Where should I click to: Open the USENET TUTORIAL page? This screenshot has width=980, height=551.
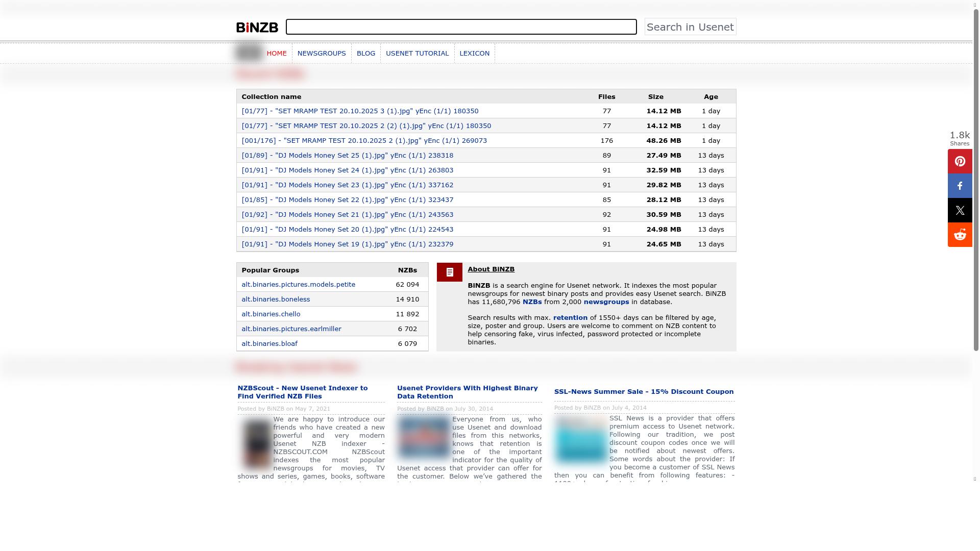(417, 53)
